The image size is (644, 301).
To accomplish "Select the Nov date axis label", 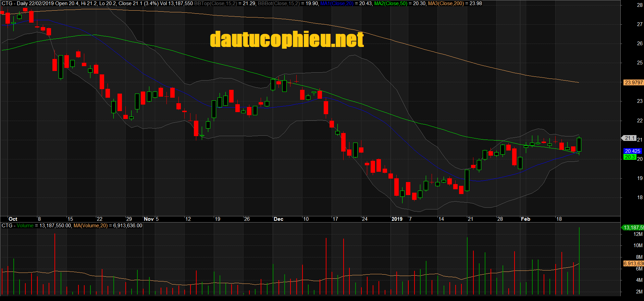I will click(149, 219).
